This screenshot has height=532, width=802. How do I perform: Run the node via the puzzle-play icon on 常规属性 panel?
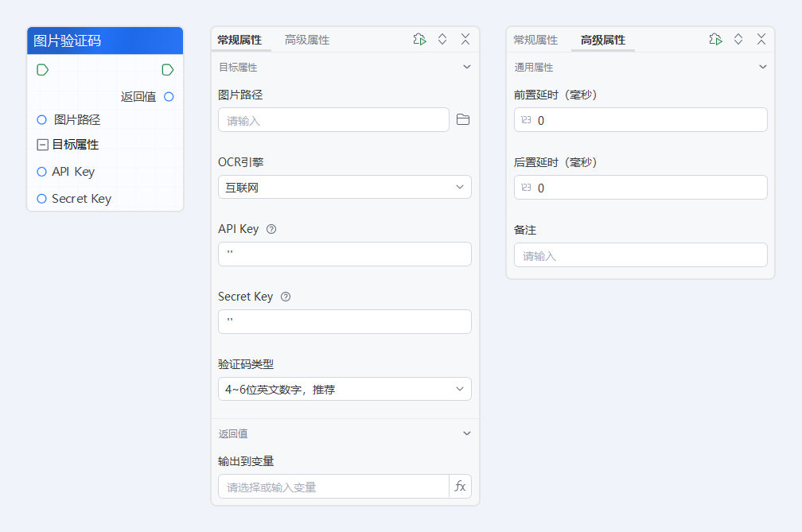pyautogui.click(x=419, y=39)
